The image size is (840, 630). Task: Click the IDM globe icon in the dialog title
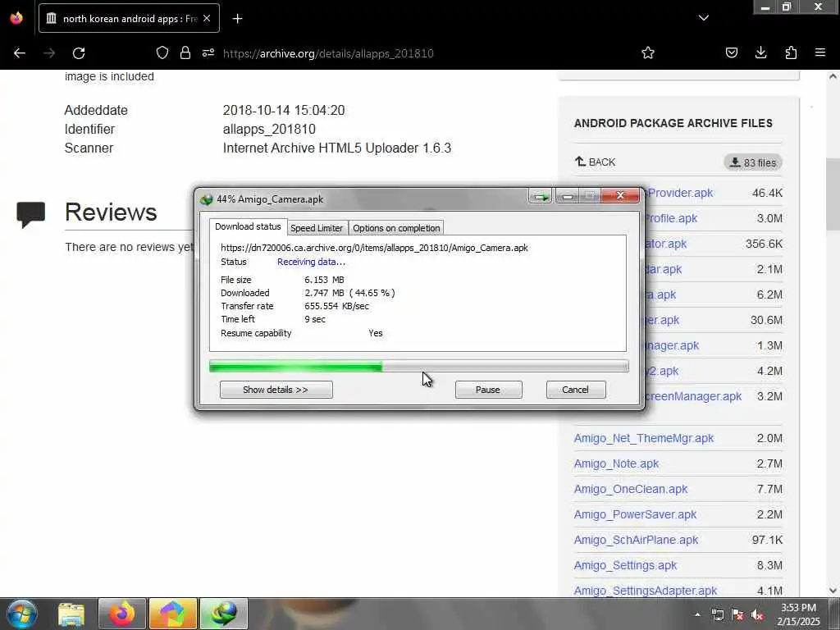point(206,200)
